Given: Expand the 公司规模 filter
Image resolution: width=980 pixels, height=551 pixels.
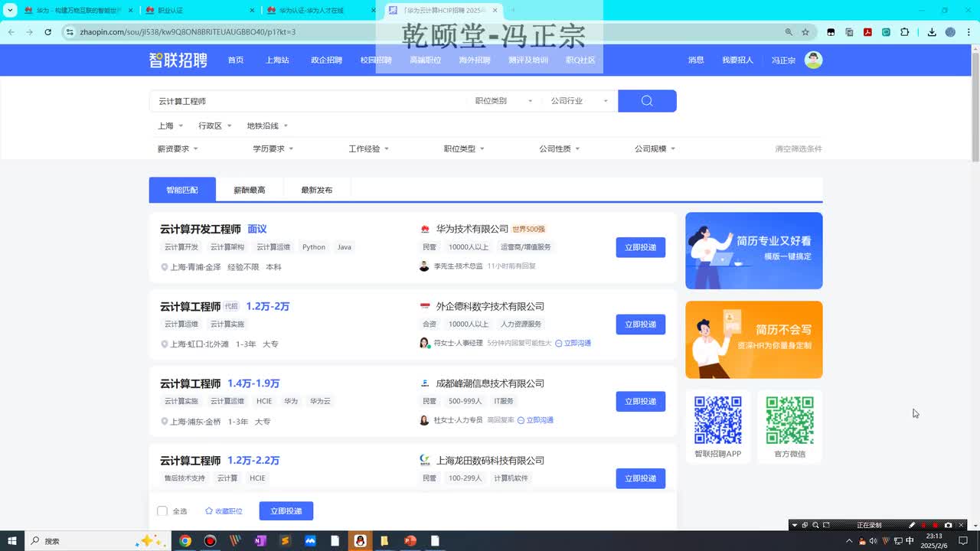Looking at the screenshot, I should tap(655, 148).
